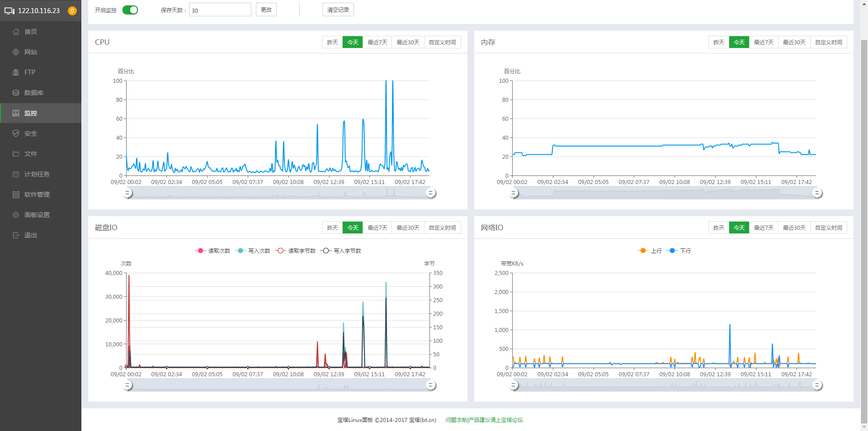Screen dimensions: 868x431
Task: Toggle 读取次数 legend series in 磁盘IO
Action: (x=212, y=251)
